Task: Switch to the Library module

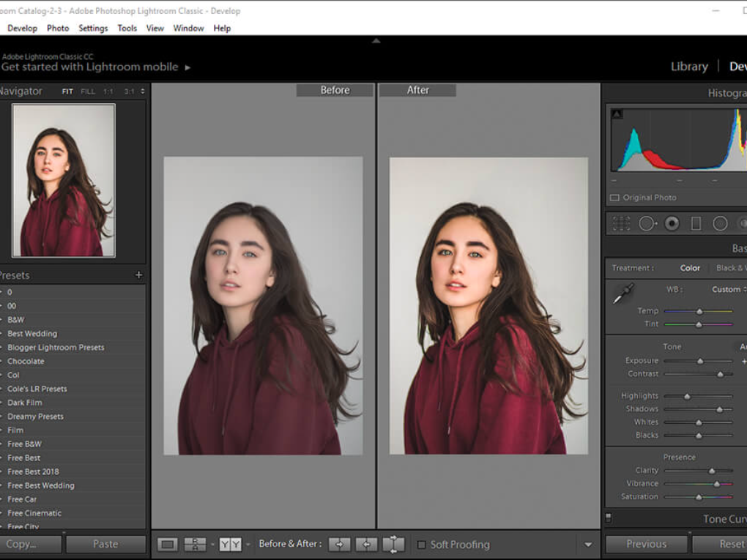Action: point(689,66)
